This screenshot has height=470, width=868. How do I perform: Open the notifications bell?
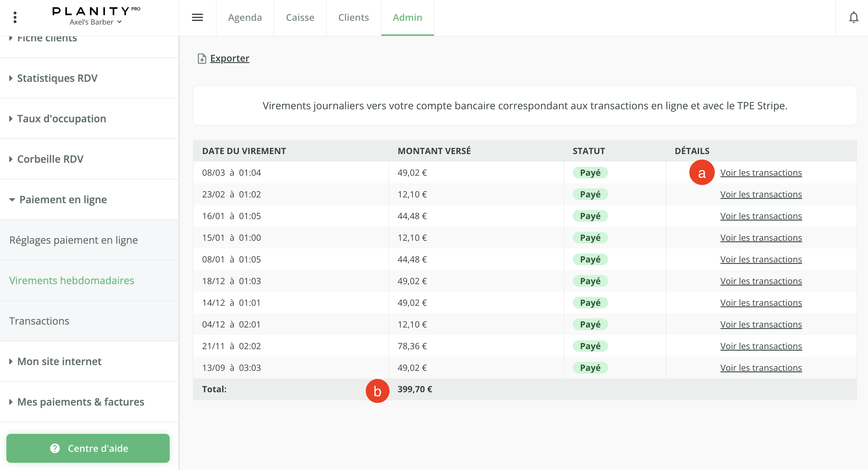tap(853, 17)
